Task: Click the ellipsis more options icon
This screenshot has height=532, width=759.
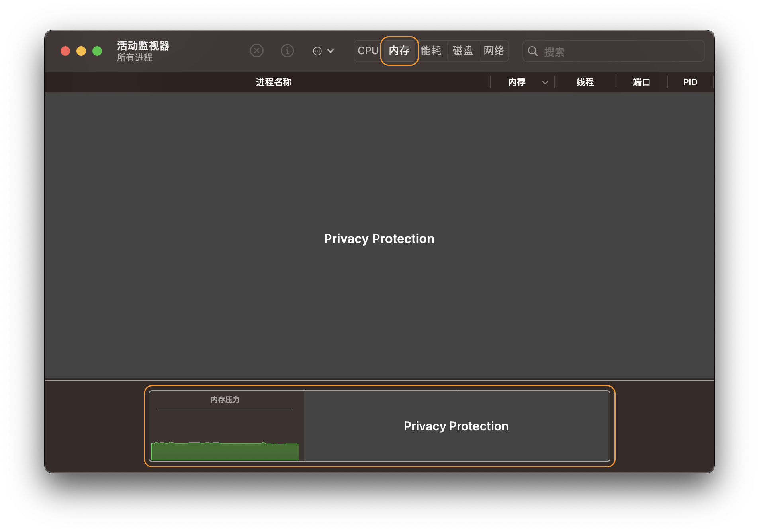Action: [317, 51]
